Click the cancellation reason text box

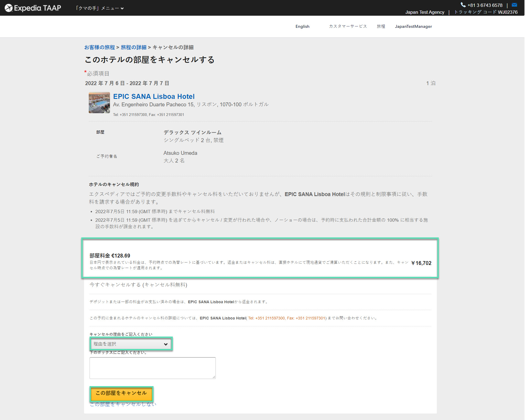click(153, 368)
